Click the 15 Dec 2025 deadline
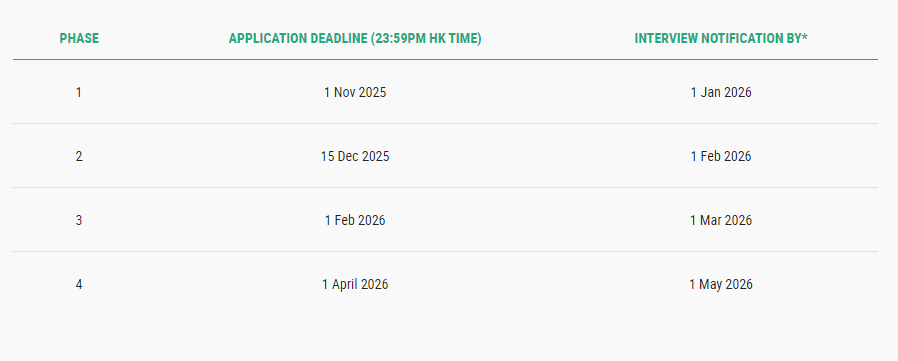The width and height of the screenshot is (898, 361). [355, 156]
